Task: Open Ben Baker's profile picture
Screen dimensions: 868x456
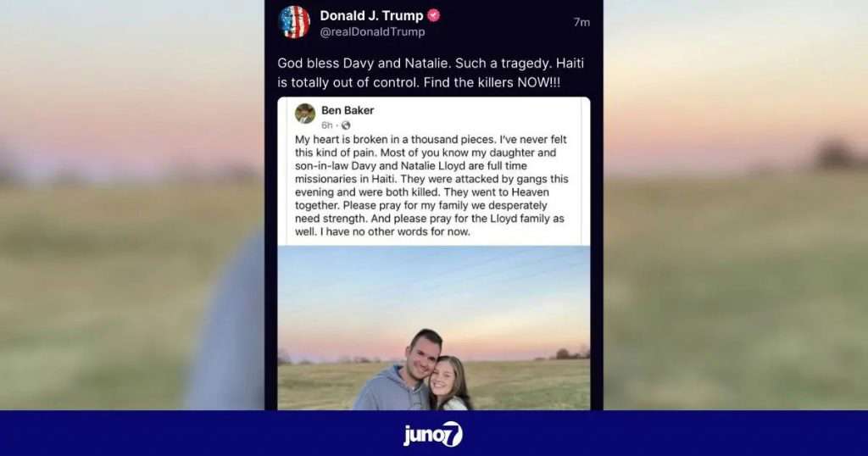Action: (x=305, y=114)
